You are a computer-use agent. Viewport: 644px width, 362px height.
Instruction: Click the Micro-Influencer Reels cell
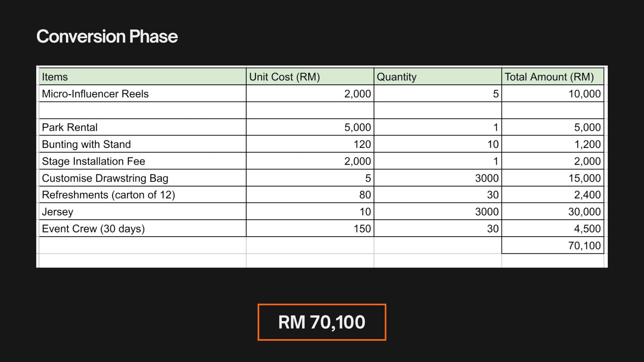coord(143,94)
